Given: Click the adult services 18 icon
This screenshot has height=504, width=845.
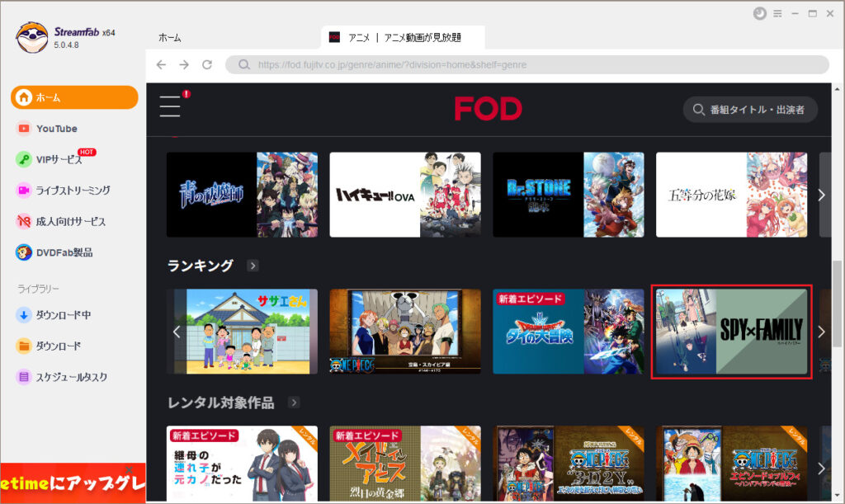Looking at the screenshot, I should pyautogui.click(x=24, y=221).
